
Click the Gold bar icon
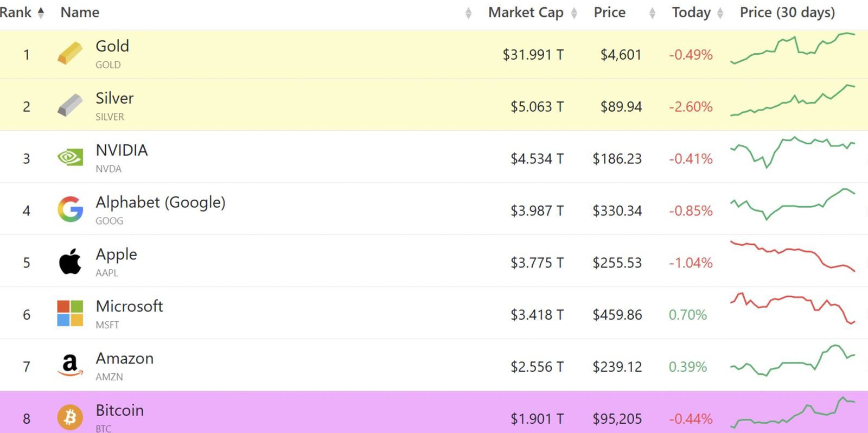(70, 54)
